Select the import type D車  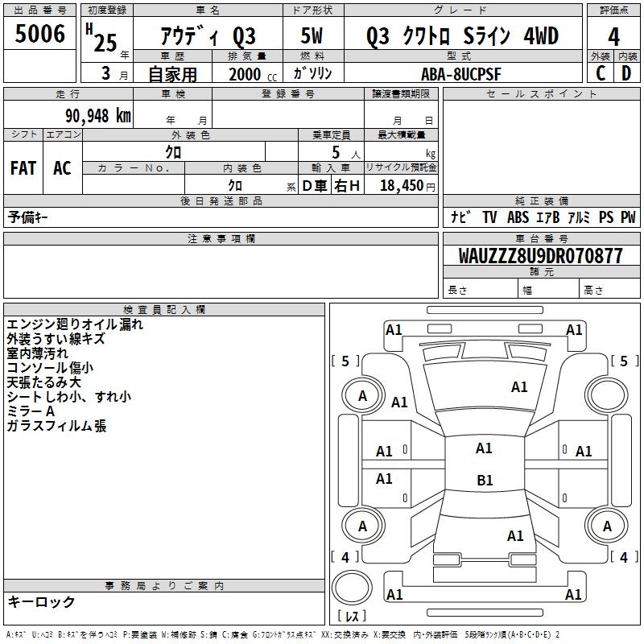tap(315, 186)
